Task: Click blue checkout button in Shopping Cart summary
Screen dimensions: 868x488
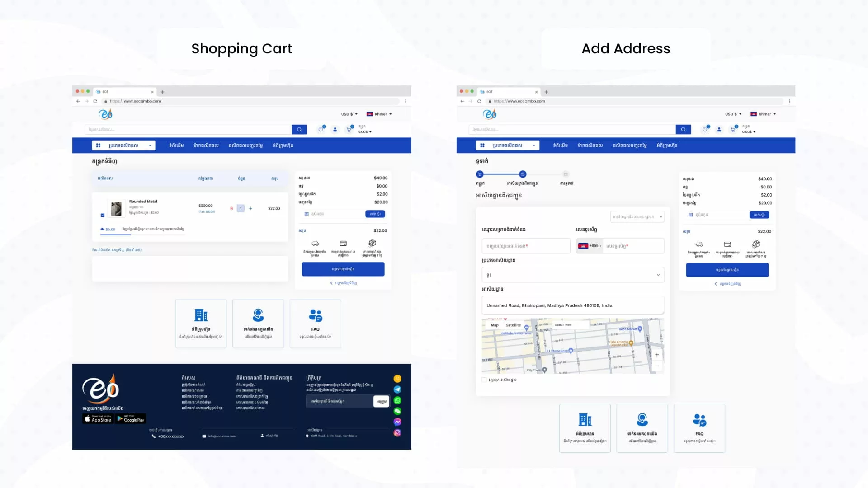Action: [x=343, y=269]
